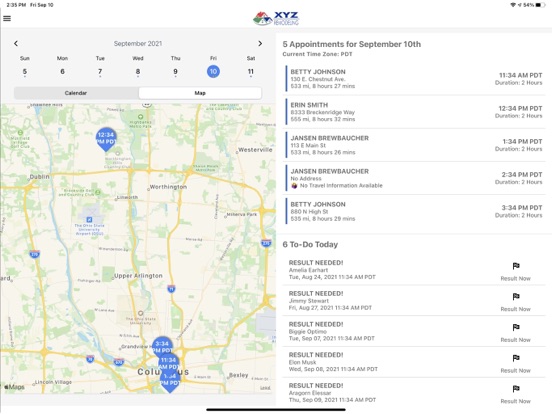Tap Result Now for Jimmy Stewart

tap(515, 309)
